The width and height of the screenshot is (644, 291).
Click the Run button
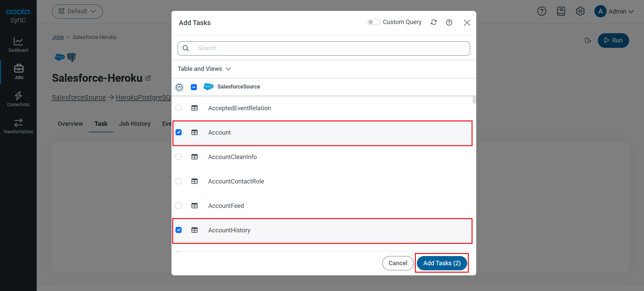(613, 40)
